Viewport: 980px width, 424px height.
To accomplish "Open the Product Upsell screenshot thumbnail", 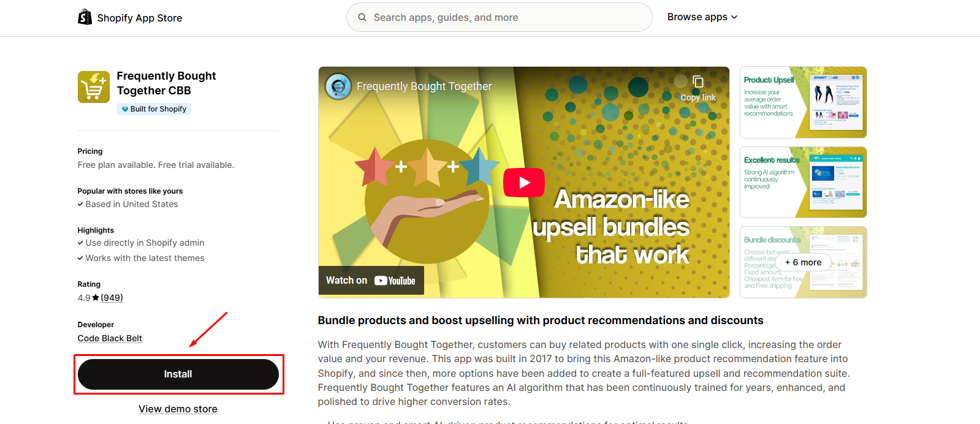I will pos(803,102).
